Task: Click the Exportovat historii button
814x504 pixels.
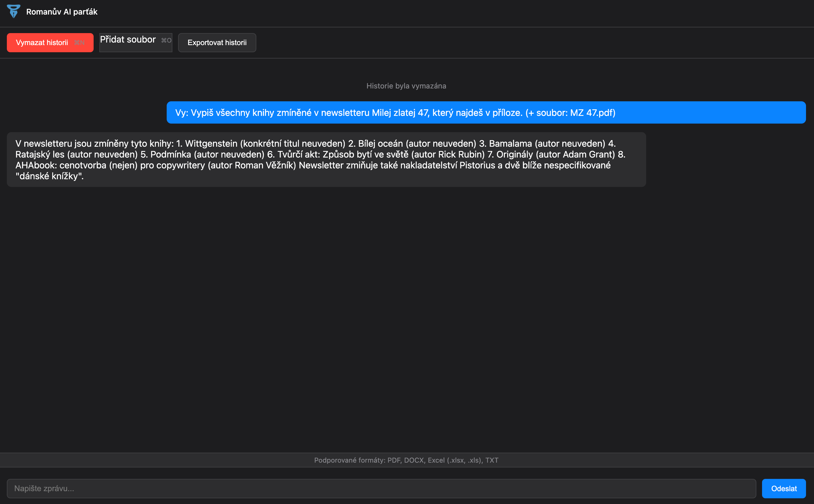Action: coord(217,42)
